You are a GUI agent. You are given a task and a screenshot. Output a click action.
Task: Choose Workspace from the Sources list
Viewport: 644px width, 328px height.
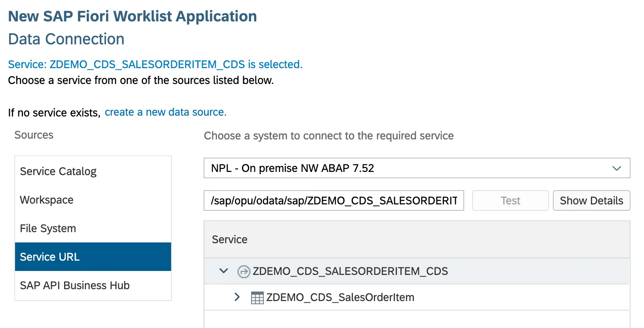tap(47, 200)
